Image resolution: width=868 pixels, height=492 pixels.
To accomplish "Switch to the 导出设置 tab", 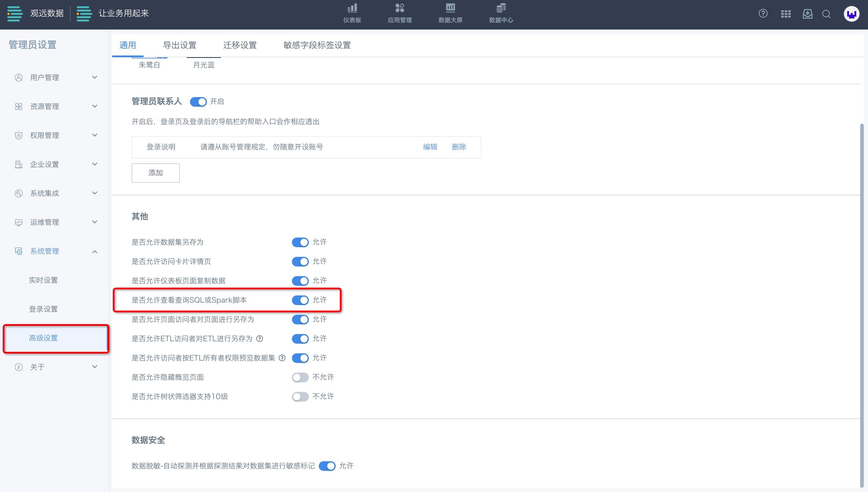I will point(179,45).
